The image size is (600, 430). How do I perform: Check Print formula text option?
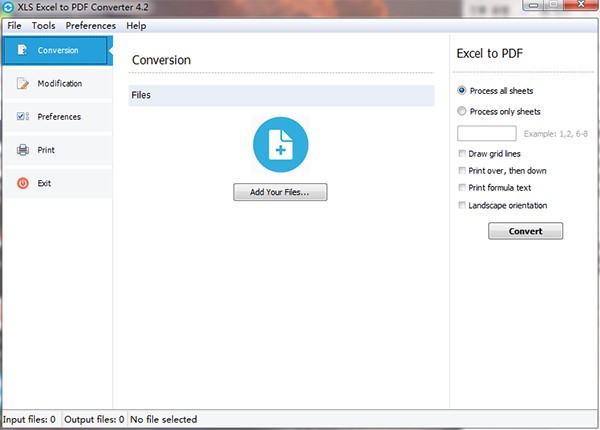point(462,187)
